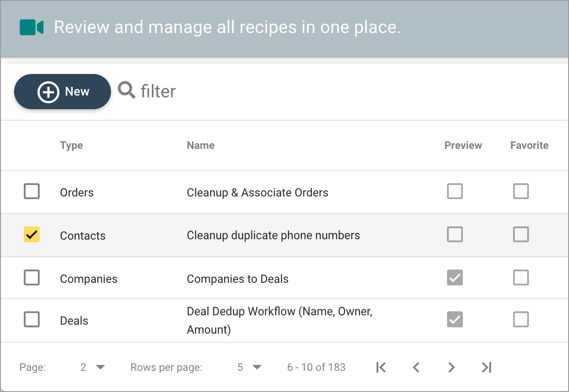Open the Deal Dedup Workflow recipe name

[279, 320]
